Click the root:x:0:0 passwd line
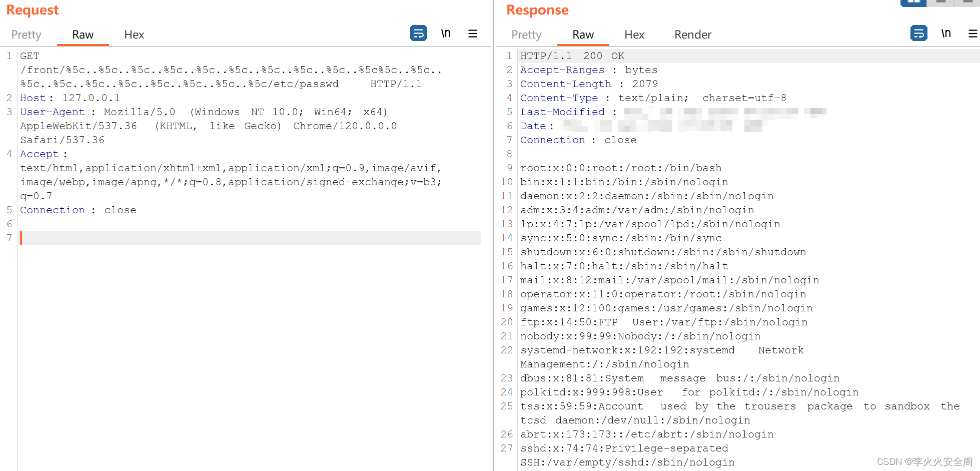Viewport: 980px width, 471px height. tap(621, 168)
